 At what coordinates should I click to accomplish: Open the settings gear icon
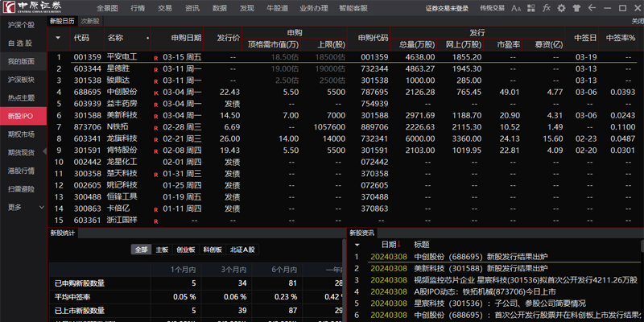tap(561, 8)
